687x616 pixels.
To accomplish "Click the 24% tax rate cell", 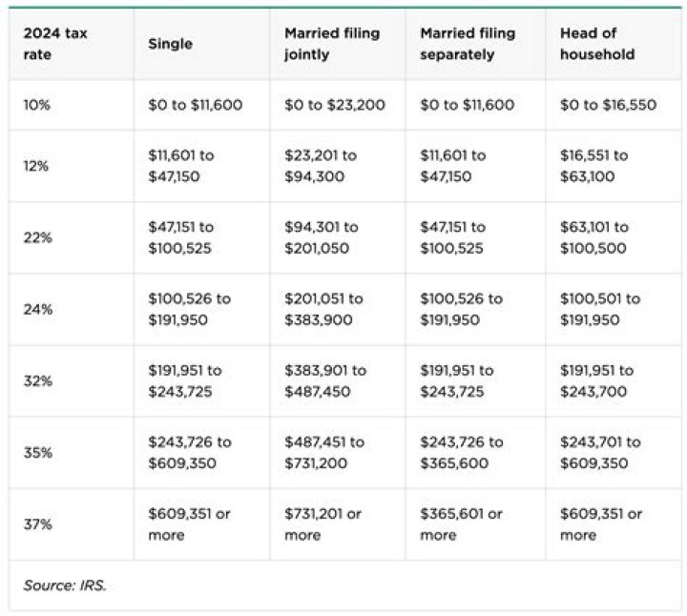I will (x=37, y=309).
